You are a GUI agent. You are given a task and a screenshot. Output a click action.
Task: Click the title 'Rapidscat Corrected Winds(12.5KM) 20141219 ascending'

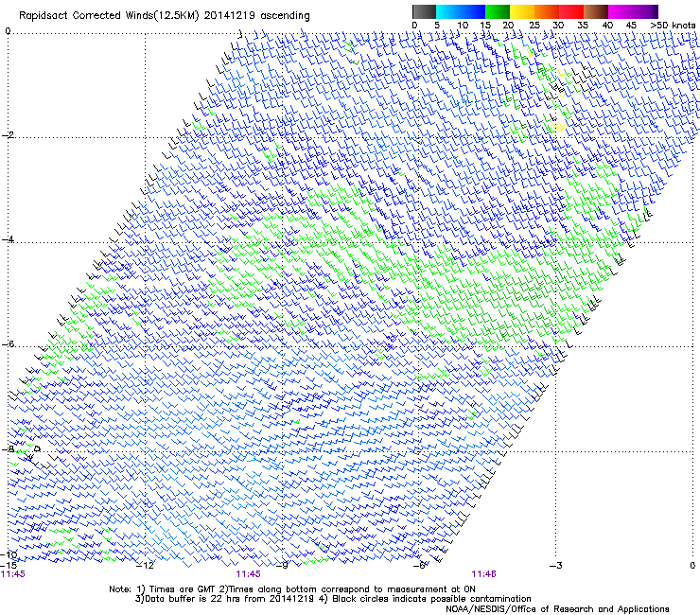coord(165,16)
